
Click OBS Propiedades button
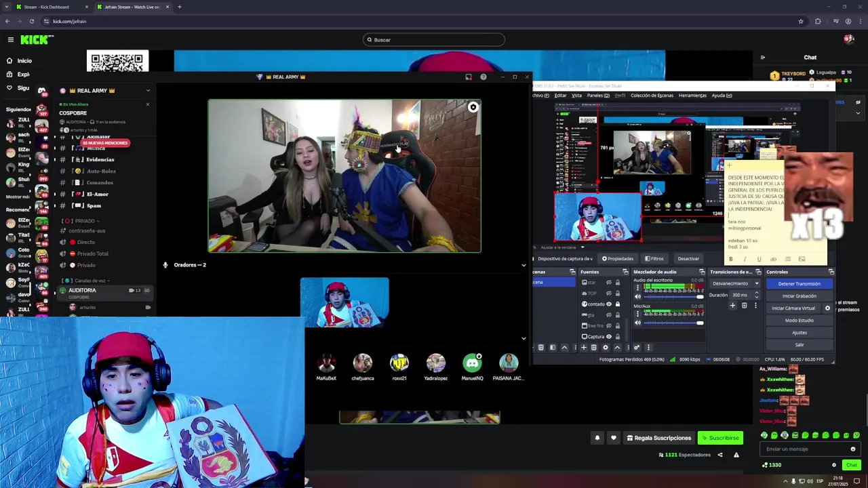(618, 258)
